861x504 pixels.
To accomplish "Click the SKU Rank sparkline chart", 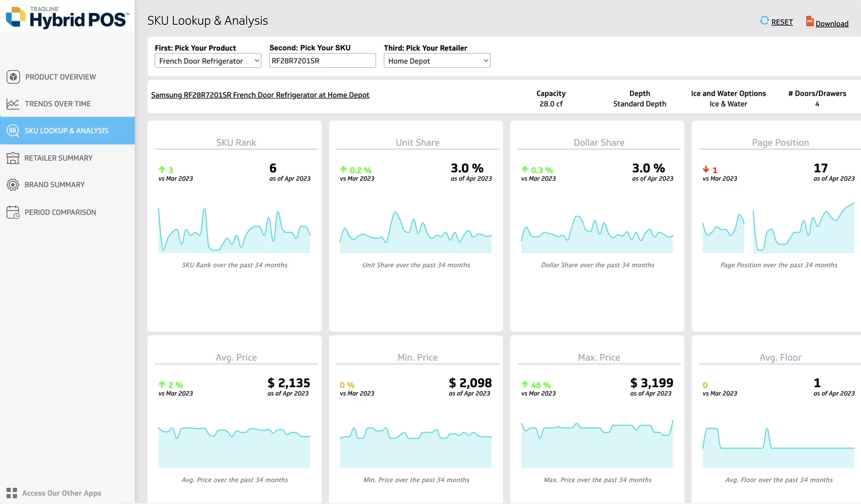I will coord(234,230).
